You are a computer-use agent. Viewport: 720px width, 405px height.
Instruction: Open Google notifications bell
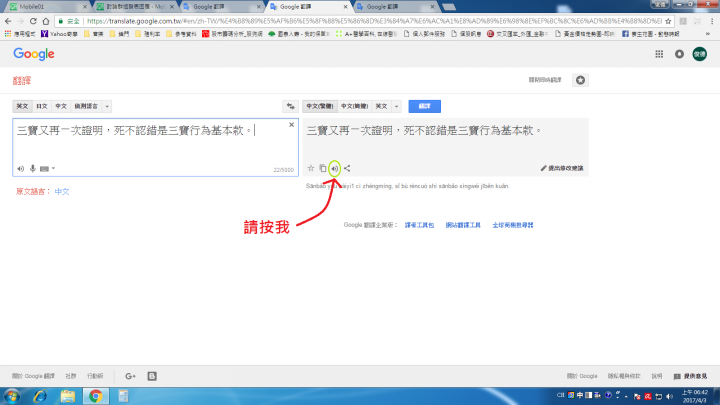coord(679,54)
